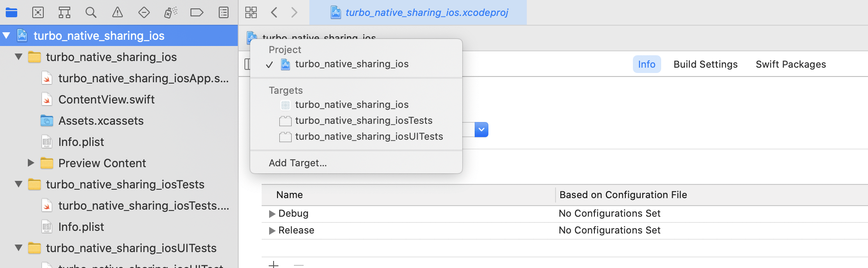Select Assets.xcassets in navigator
This screenshot has height=268, width=868.
[x=119, y=121]
